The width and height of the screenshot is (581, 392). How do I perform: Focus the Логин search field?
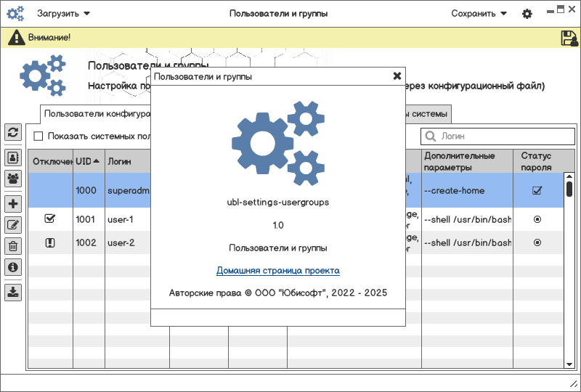point(497,136)
